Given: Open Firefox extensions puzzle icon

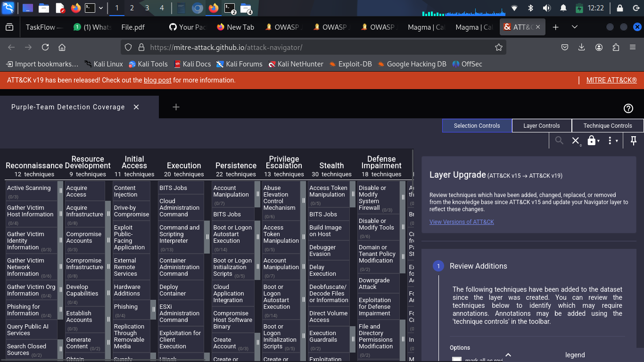Looking at the screenshot, I should click(x=616, y=47).
